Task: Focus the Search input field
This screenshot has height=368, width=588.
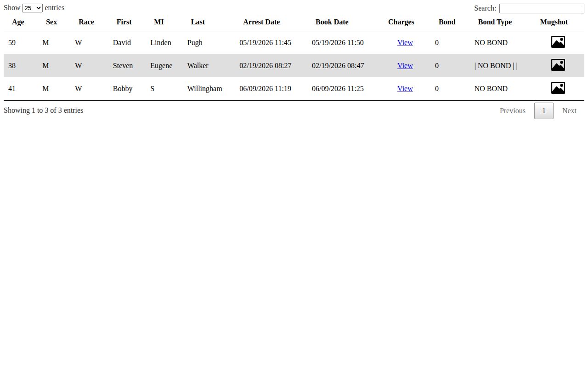Action: pyautogui.click(x=542, y=8)
